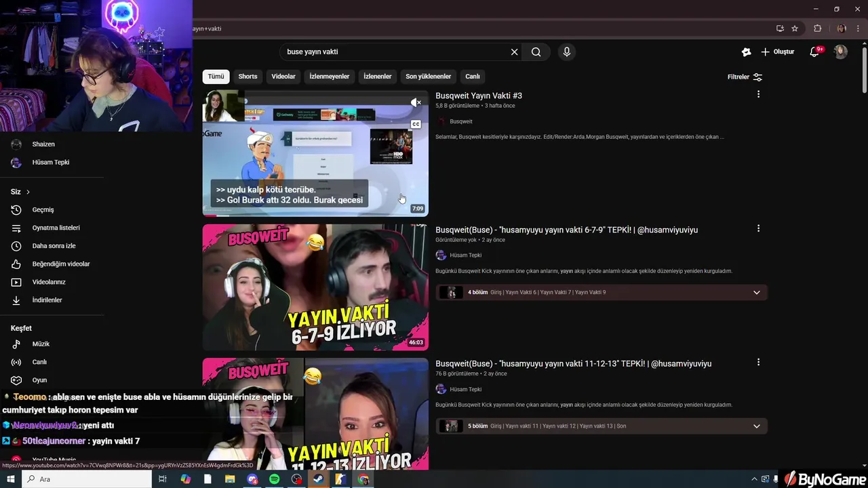Open the YAYIN VAKTİ 11-12-13 İZLİYOR thumbnail

coord(315,413)
